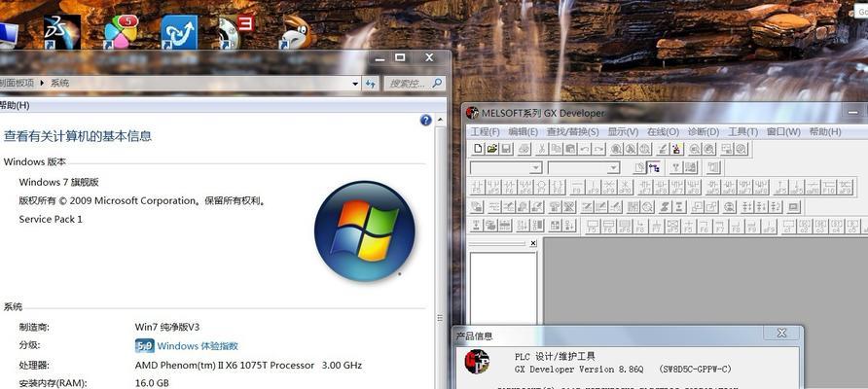Close the GX project panel with x
868x389 pixels.
pyautogui.click(x=533, y=243)
